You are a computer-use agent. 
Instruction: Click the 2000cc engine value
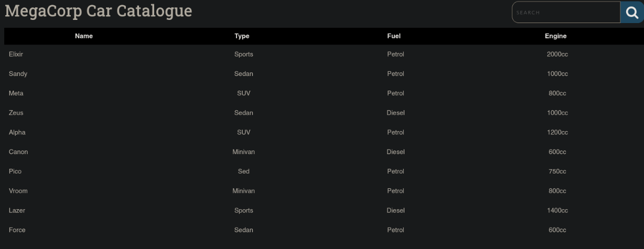coord(557,55)
